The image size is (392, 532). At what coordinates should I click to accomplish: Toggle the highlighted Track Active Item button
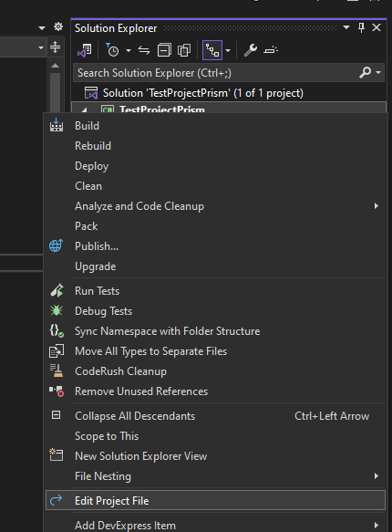click(212, 50)
